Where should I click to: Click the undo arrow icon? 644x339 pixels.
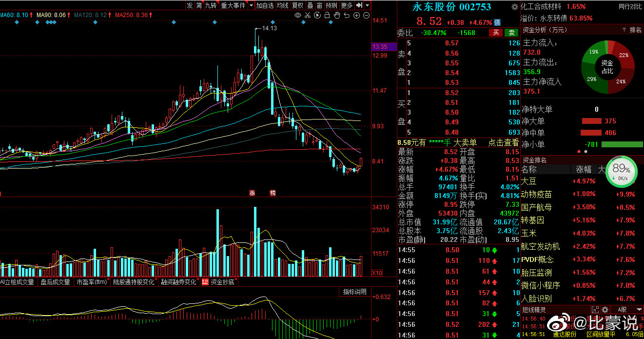click(347, 16)
